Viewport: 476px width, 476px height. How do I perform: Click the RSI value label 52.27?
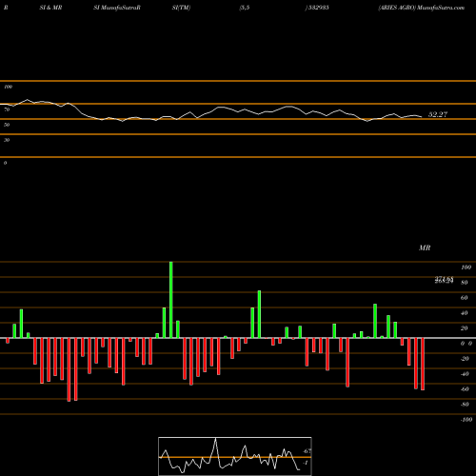click(438, 114)
